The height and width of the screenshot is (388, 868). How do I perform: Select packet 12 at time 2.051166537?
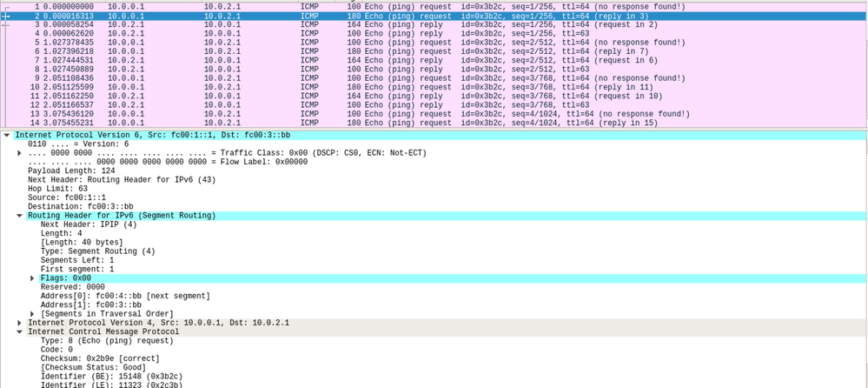(434, 104)
